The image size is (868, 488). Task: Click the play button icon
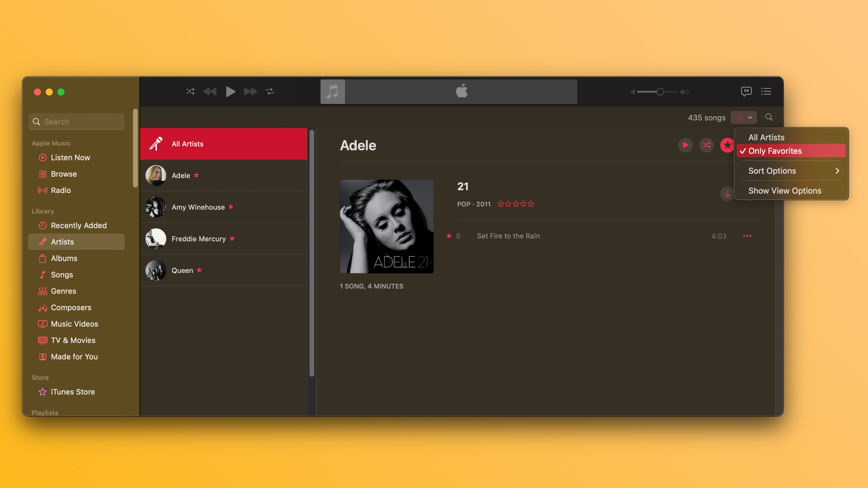point(230,91)
